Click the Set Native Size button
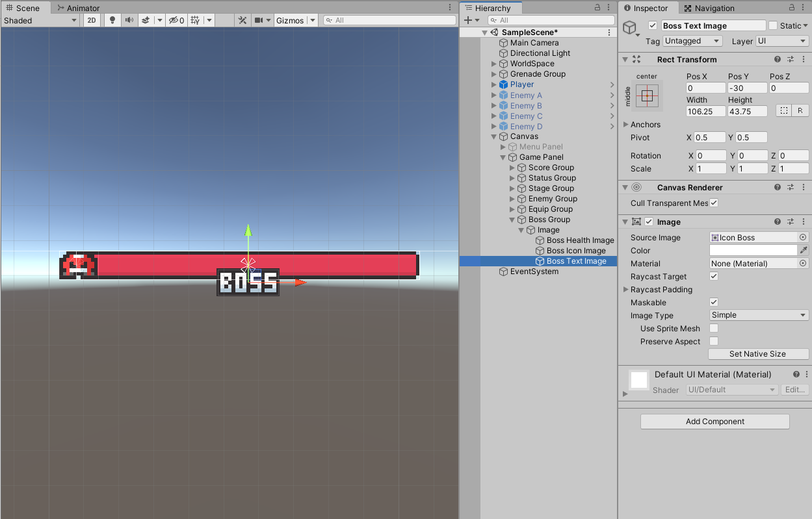Screen dimensions: 812x519 point(758,354)
